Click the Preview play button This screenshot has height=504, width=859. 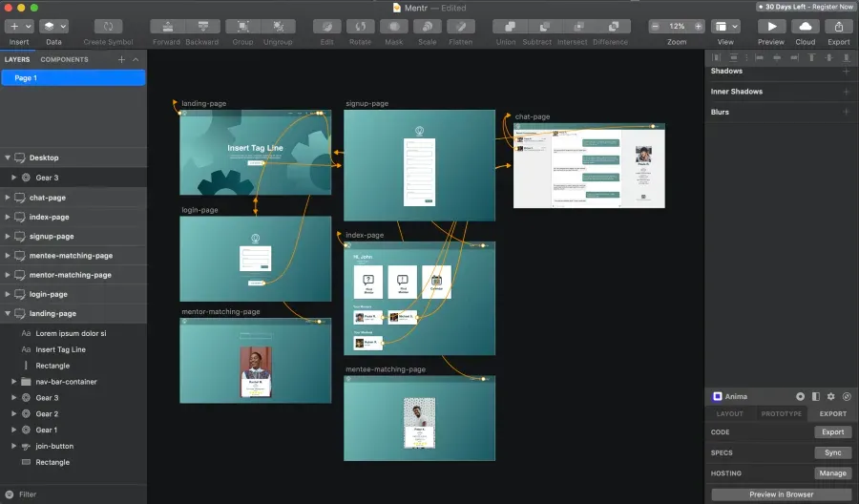[770, 27]
